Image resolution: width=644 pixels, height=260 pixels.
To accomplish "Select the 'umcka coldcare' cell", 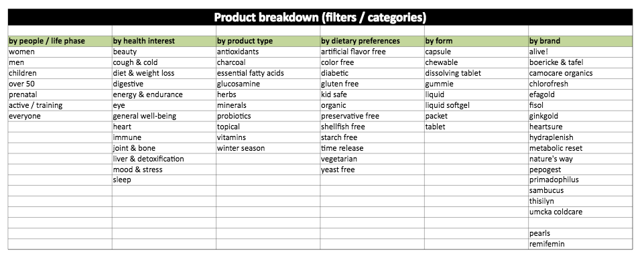I will [580, 212].
